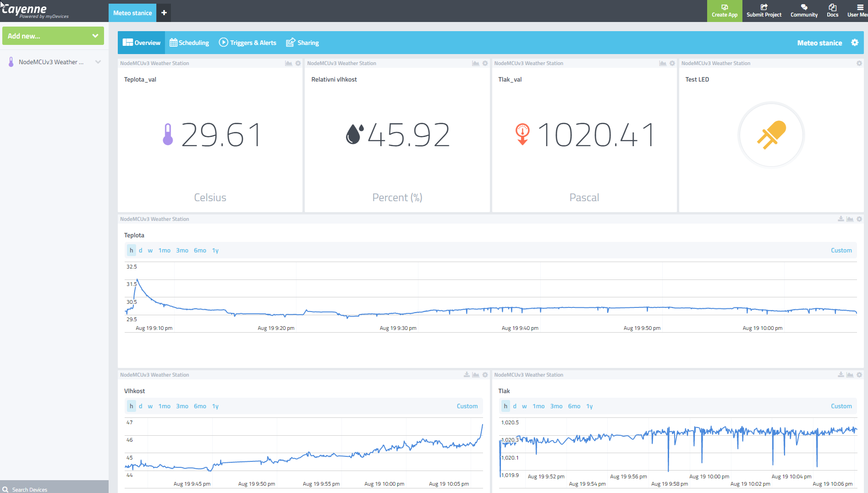The width and height of the screenshot is (868, 493).
Task: Select 'w' range on Tlak chart
Action: coord(524,406)
